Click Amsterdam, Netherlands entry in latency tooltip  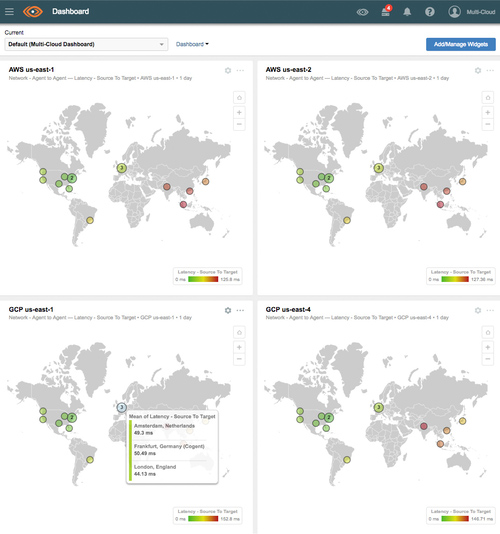(x=165, y=429)
